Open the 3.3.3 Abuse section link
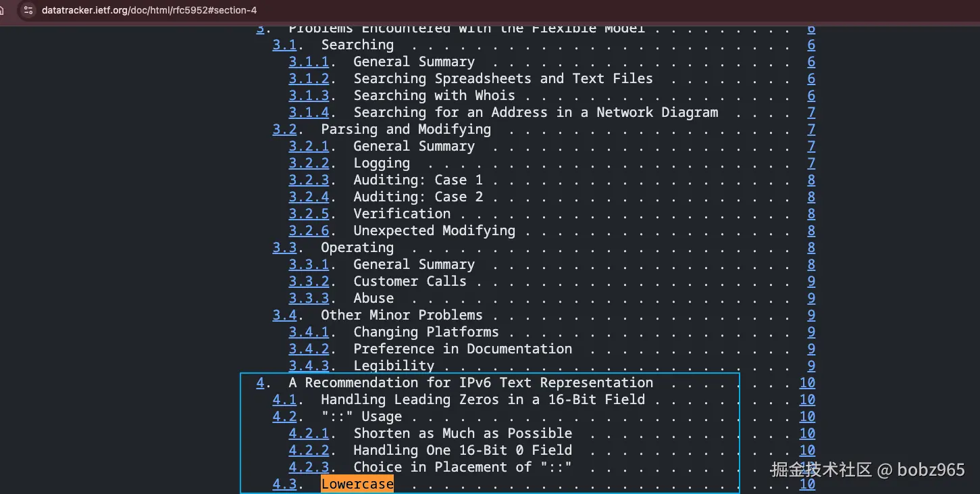980x494 pixels. coord(309,299)
